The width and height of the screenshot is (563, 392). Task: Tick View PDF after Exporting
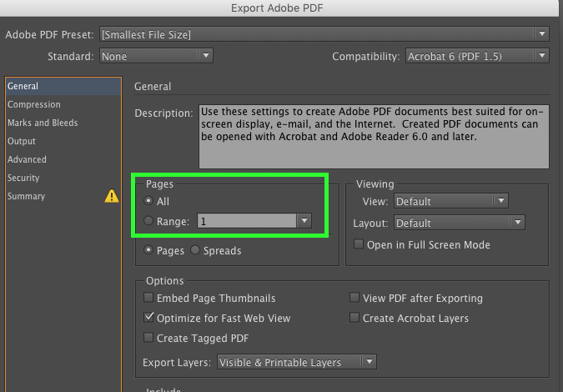(x=355, y=298)
